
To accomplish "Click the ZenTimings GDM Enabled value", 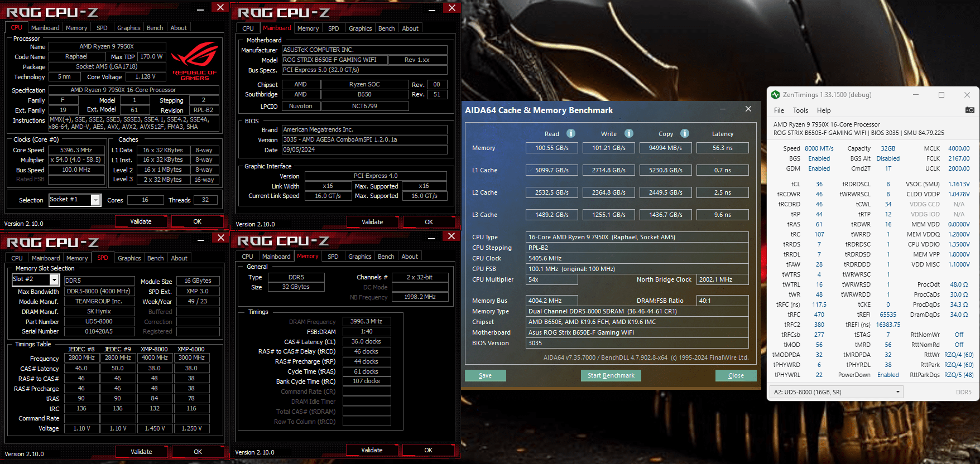I will [x=819, y=168].
